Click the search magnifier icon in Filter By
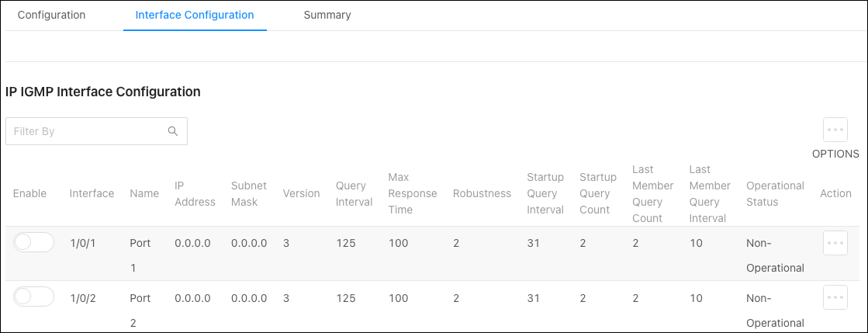868x333 pixels. click(x=173, y=131)
